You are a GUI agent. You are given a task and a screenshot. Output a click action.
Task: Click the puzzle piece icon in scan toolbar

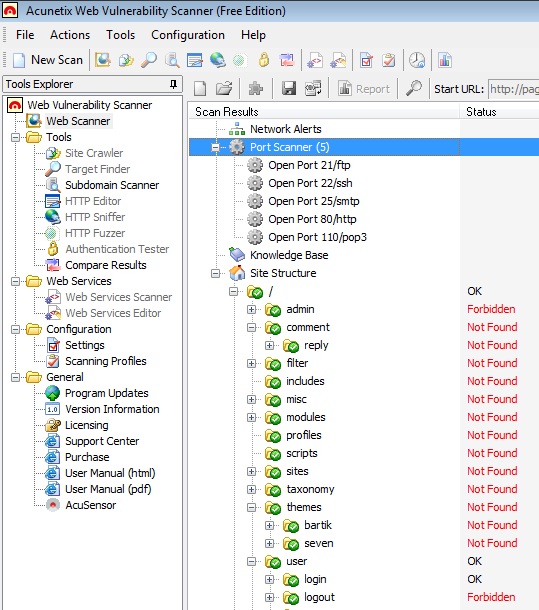coord(255,89)
